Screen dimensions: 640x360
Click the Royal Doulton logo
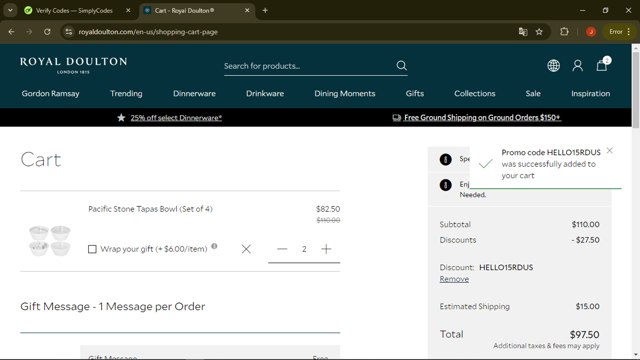(73, 65)
